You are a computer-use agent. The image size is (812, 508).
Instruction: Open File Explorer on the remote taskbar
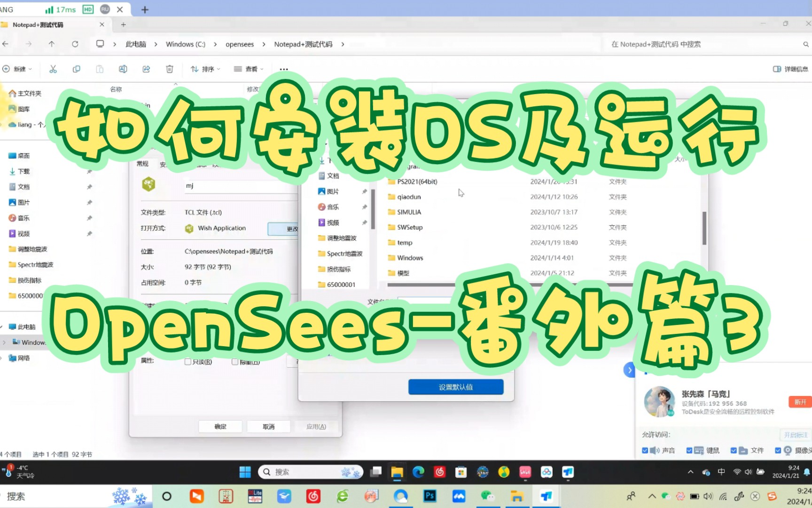(x=397, y=472)
